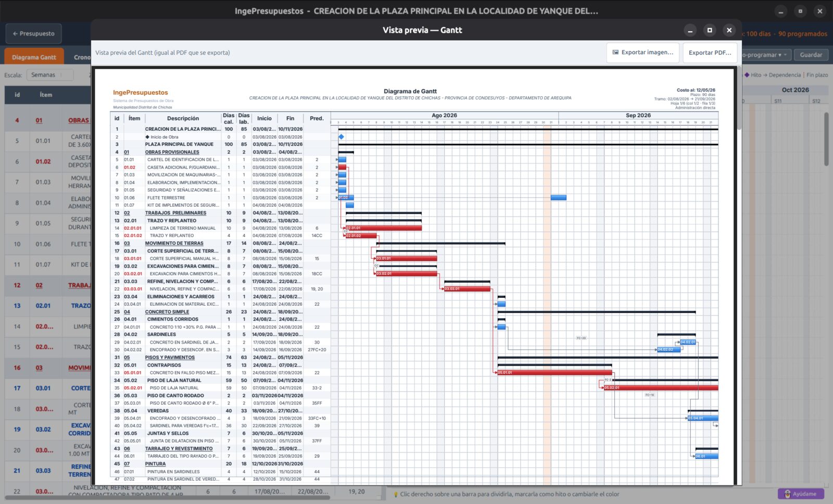
Task: Click the Oct 2026 header in main window
Action: (x=795, y=90)
